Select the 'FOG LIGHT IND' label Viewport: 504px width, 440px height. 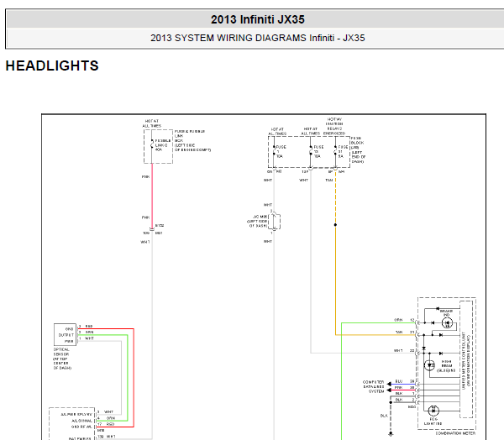pos(433,422)
